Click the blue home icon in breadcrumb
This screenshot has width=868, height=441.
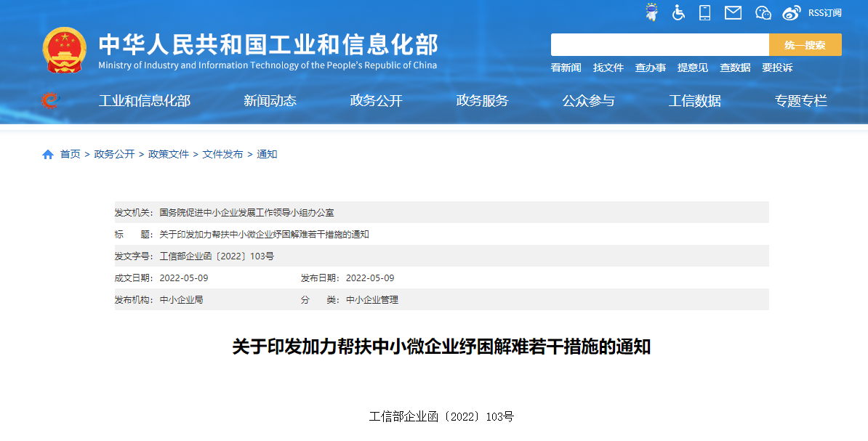[x=48, y=154]
